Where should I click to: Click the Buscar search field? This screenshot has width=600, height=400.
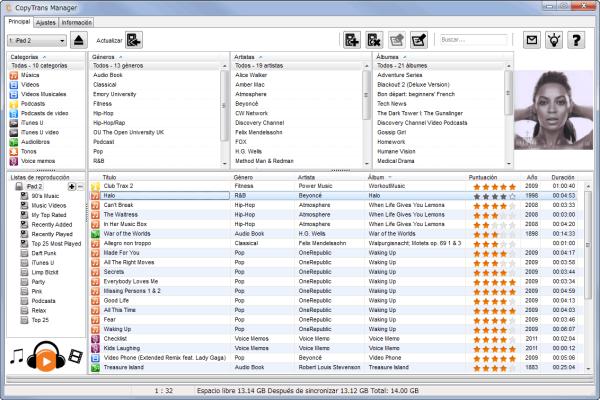pos(474,40)
